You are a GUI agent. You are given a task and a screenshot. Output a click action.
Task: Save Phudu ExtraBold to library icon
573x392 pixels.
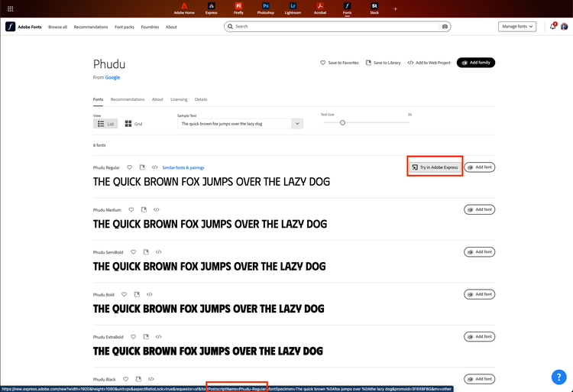[146, 337]
